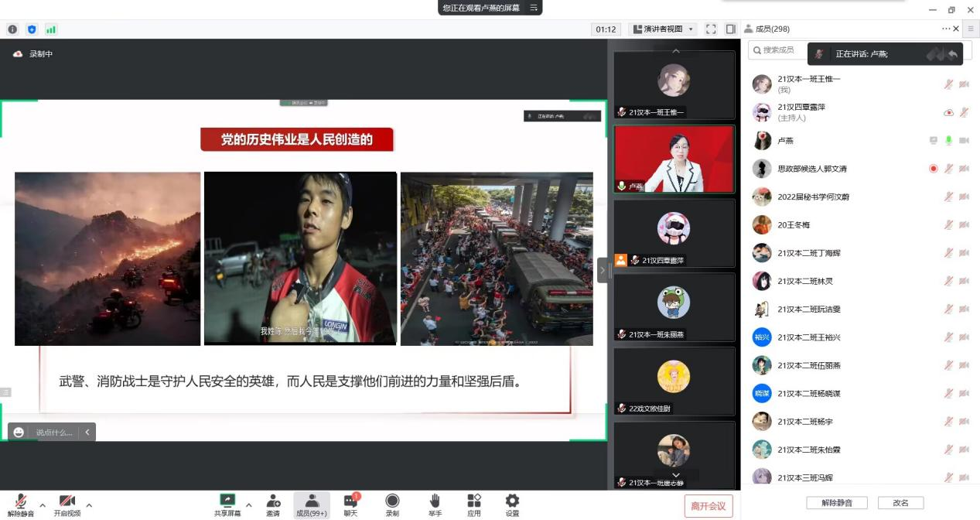Click the 说点什么... chat input
980x520 pixels.
54,432
